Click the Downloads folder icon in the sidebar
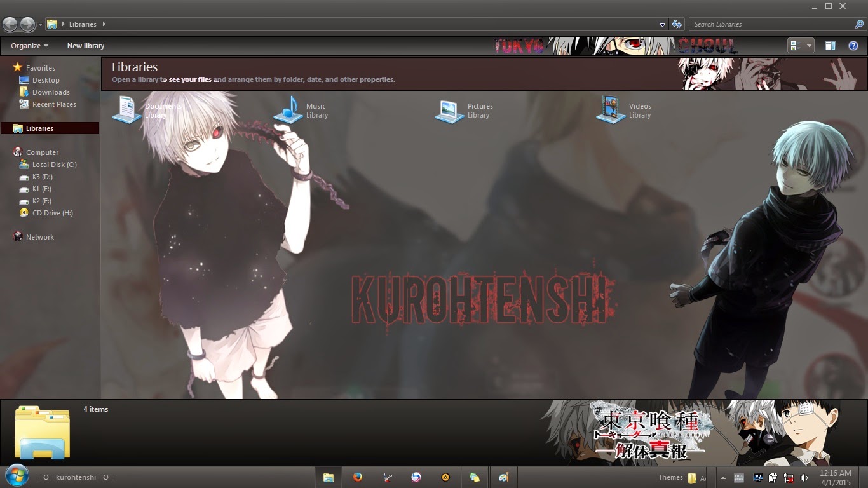 [24, 92]
